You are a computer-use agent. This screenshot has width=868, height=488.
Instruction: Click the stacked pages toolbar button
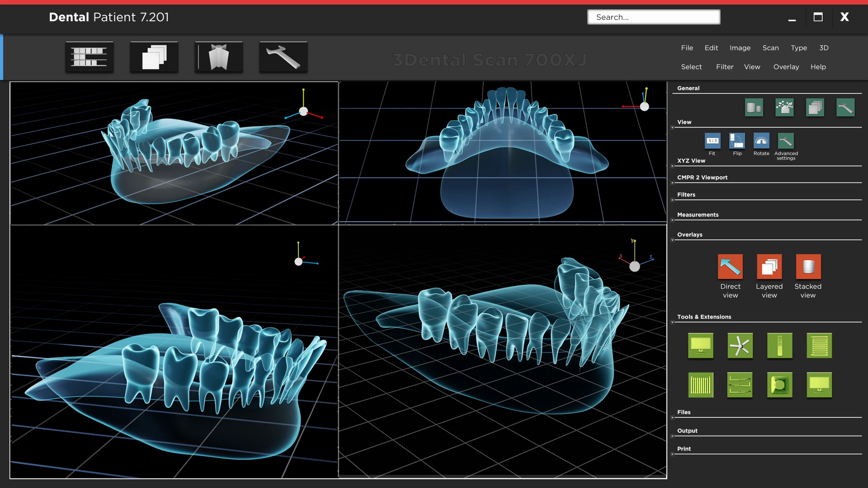[154, 57]
